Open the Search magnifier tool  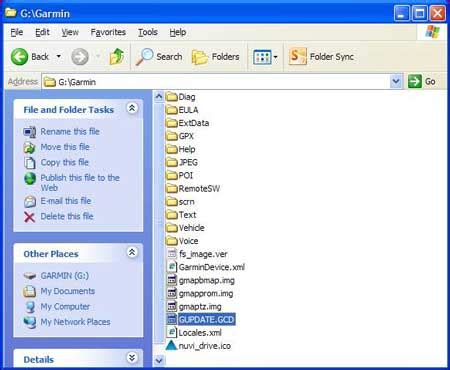[159, 57]
